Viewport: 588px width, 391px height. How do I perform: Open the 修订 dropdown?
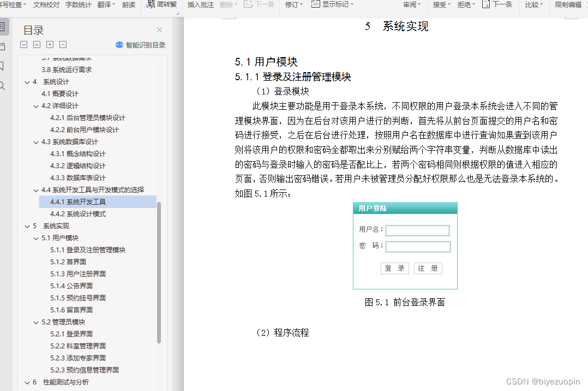293,4
